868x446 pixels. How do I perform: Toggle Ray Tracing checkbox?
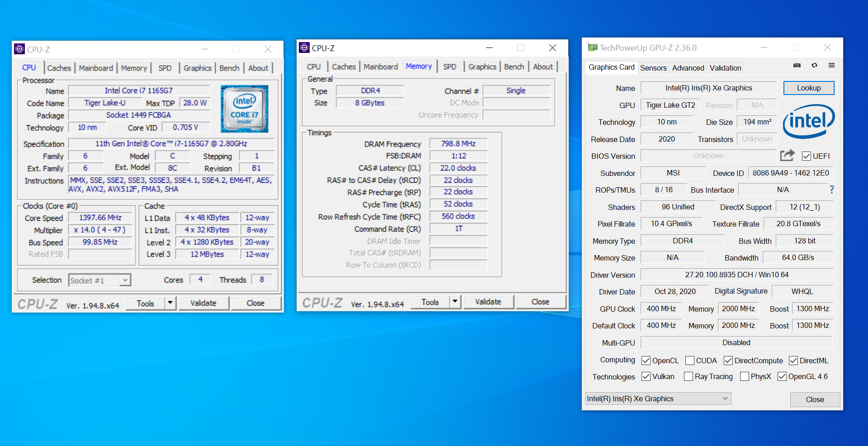689,376
